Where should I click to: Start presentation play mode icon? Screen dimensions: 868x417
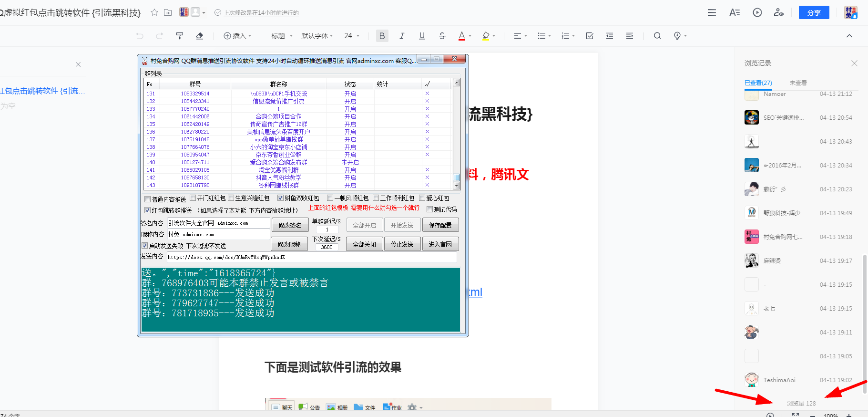click(757, 13)
